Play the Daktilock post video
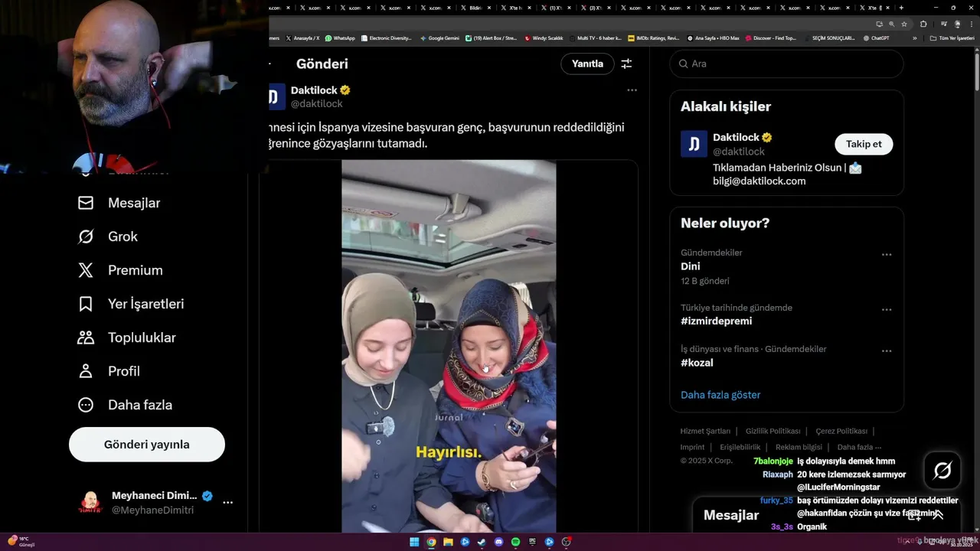 click(449, 346)
